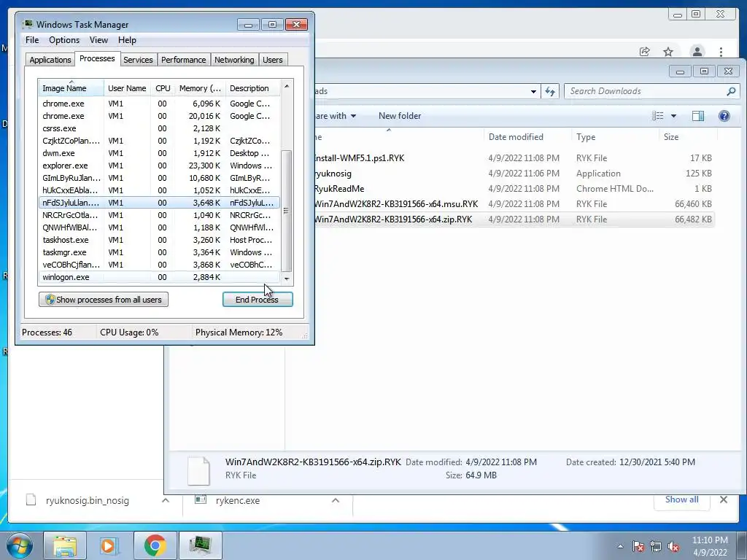
Task: Open the Share with dropdown in Explorer
Action: point(335,116)
